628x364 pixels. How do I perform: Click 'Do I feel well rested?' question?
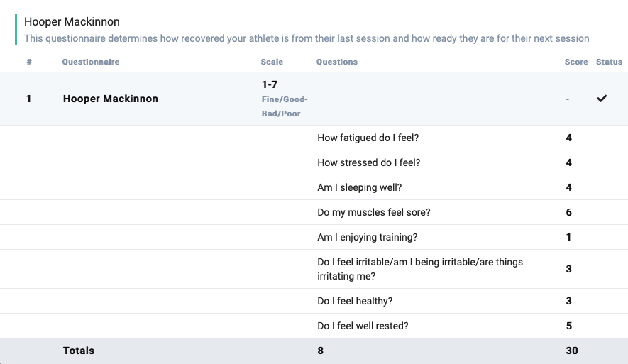coord(363,326)
